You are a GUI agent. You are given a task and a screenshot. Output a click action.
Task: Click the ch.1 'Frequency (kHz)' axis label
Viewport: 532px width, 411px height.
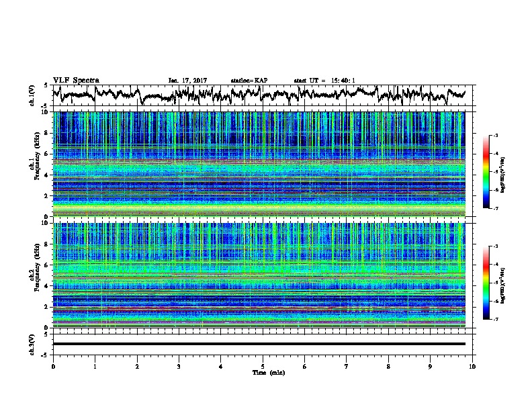[37, 156]
